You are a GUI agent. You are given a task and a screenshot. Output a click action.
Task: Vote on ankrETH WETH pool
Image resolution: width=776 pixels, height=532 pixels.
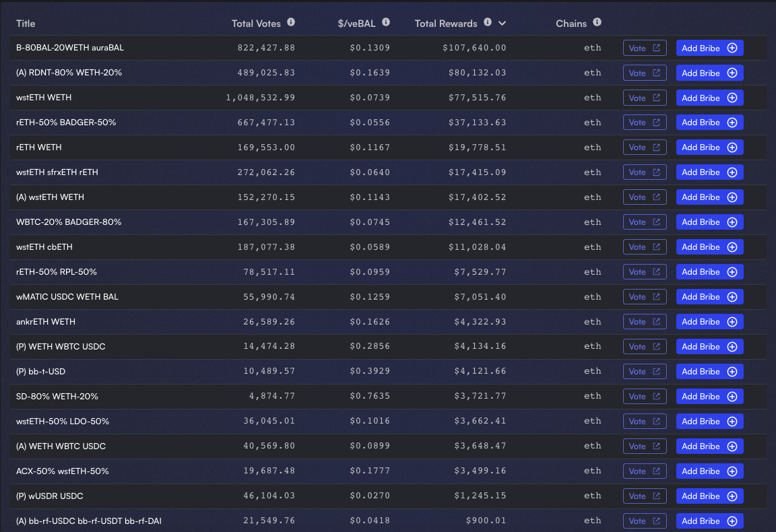[645, 322]
